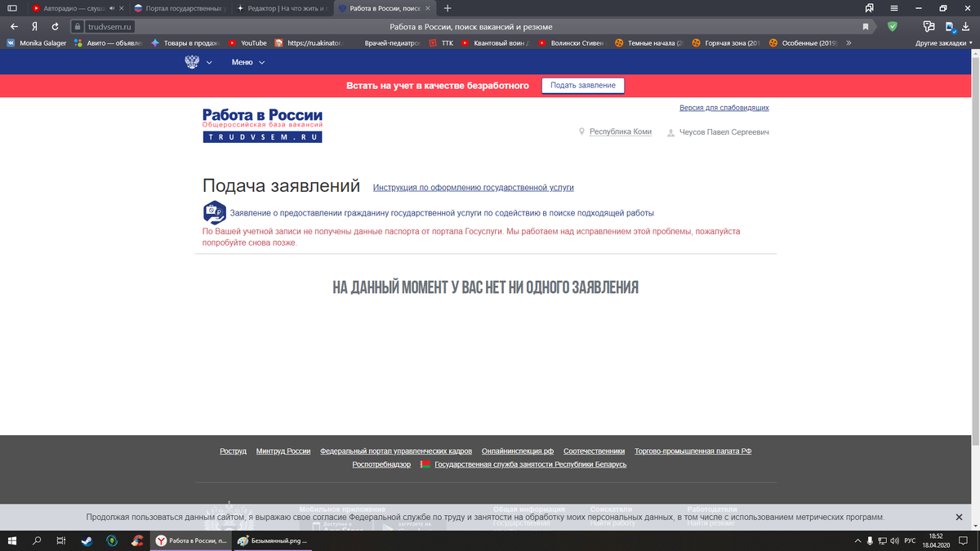
Task: Dismiss the cookie consent banner with the X
Action: click(960, 518)
